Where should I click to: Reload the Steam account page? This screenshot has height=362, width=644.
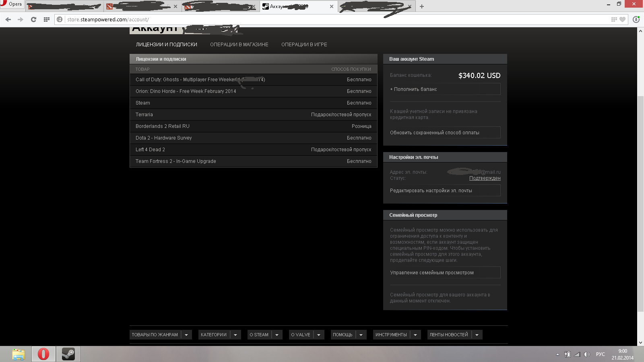click(33, 19)
